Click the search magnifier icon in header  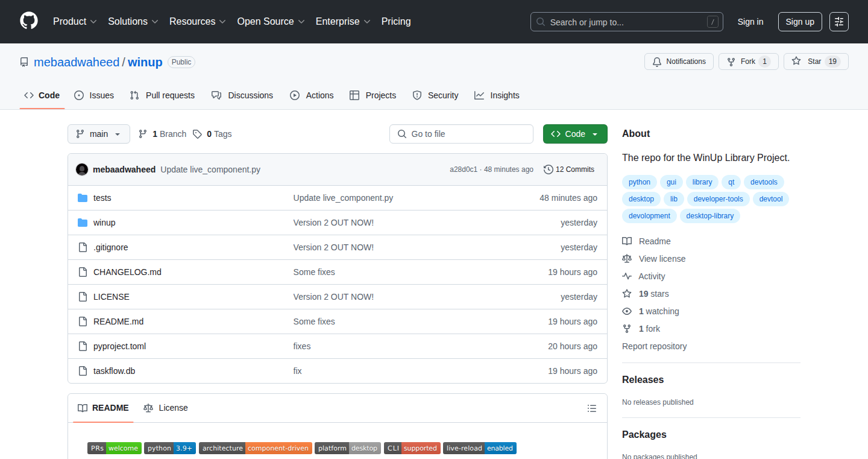[541, 22]
